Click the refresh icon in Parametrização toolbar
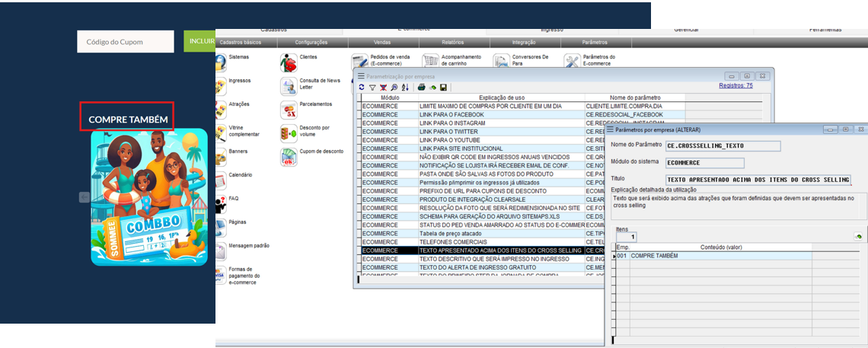This screenshot has height=348, width=868. [362, 88]
